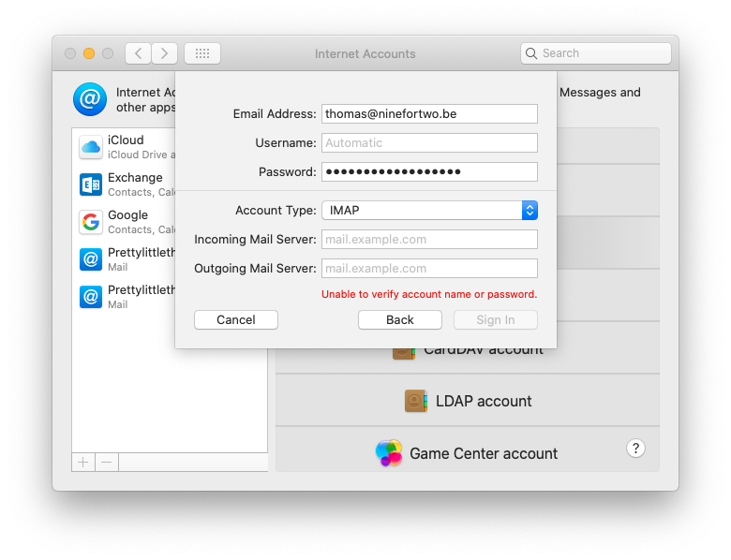731x560 pixels.
Task: Click the Outgoing Mail Server field
Action: pos(429,269)
